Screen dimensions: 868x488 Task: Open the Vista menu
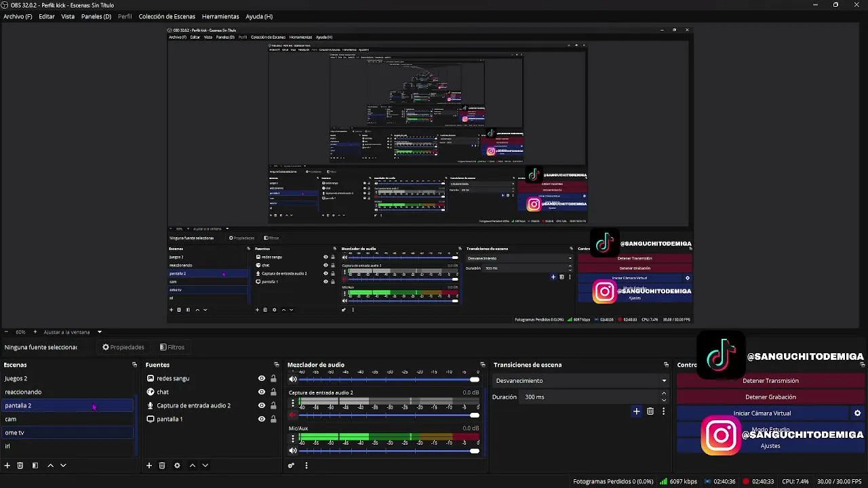click(x=68, y=16)
